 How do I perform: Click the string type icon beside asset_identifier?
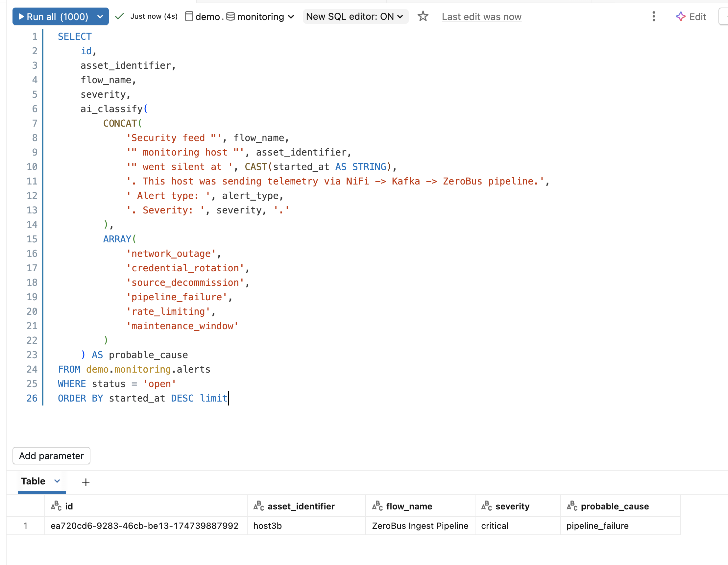[259, 506]
